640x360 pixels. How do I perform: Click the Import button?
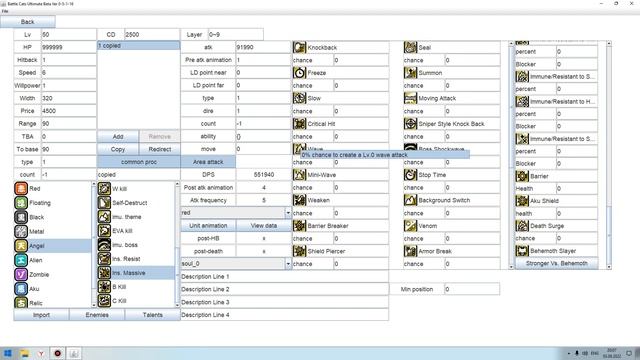tap(41, 315)
